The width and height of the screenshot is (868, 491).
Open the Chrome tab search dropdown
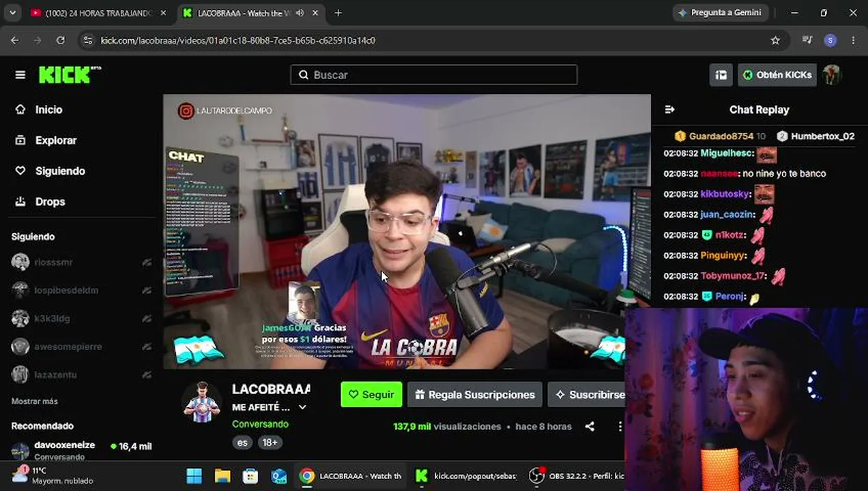tap(14, 13)
